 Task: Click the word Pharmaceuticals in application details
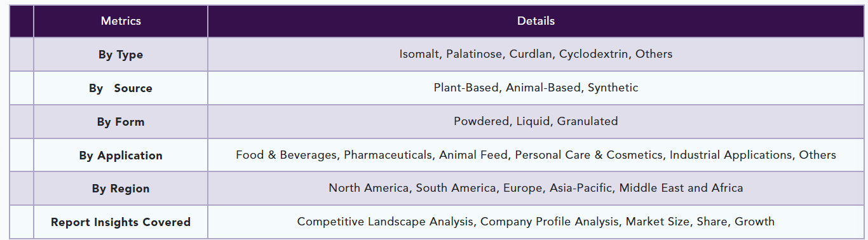click(x=388, y=155)
